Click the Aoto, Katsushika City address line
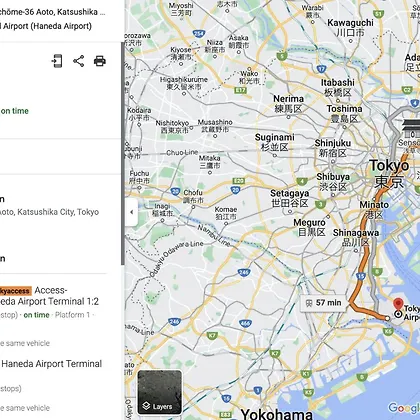420x420 pixels. pos(49,212)
